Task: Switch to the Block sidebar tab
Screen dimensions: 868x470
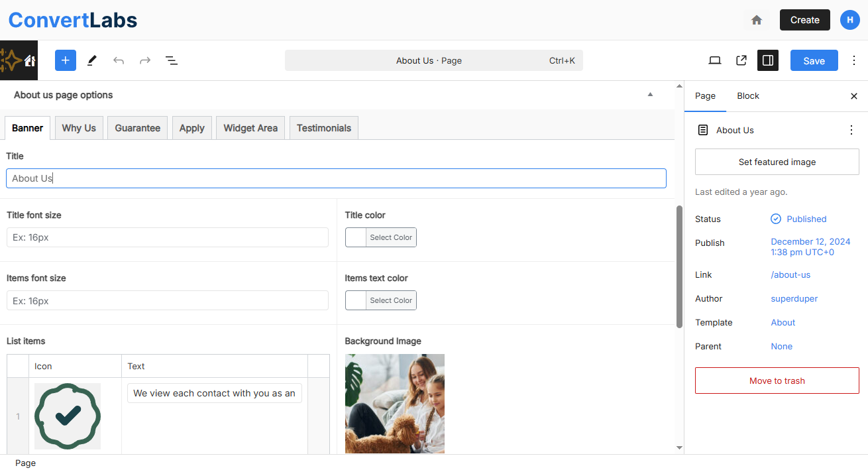Action: [747, 96]
